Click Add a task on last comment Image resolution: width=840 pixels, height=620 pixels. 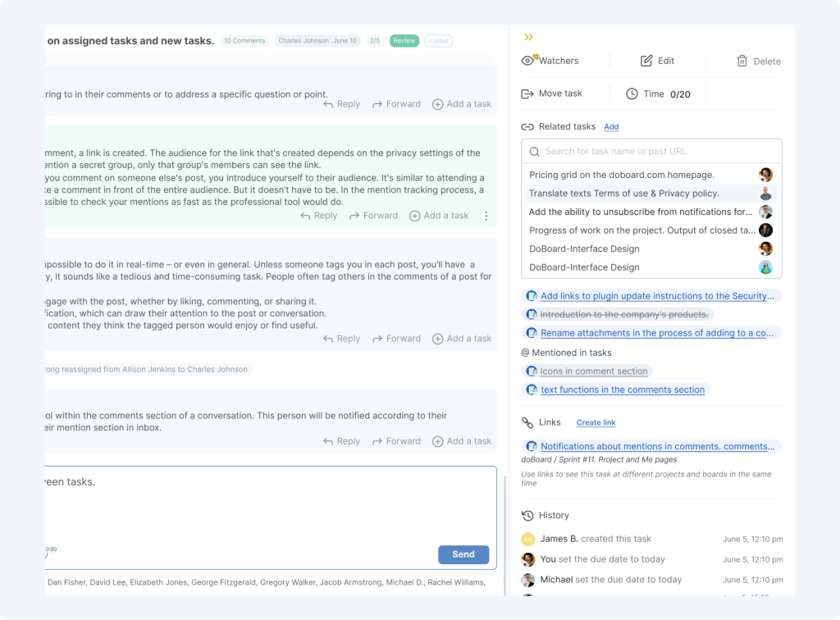click(x=462, y=441)
